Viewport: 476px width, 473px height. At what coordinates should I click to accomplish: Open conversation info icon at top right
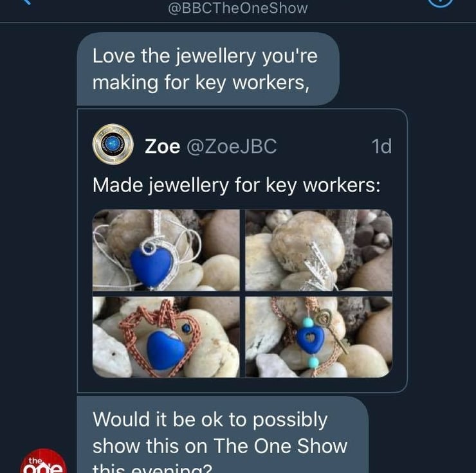point(441,3)
